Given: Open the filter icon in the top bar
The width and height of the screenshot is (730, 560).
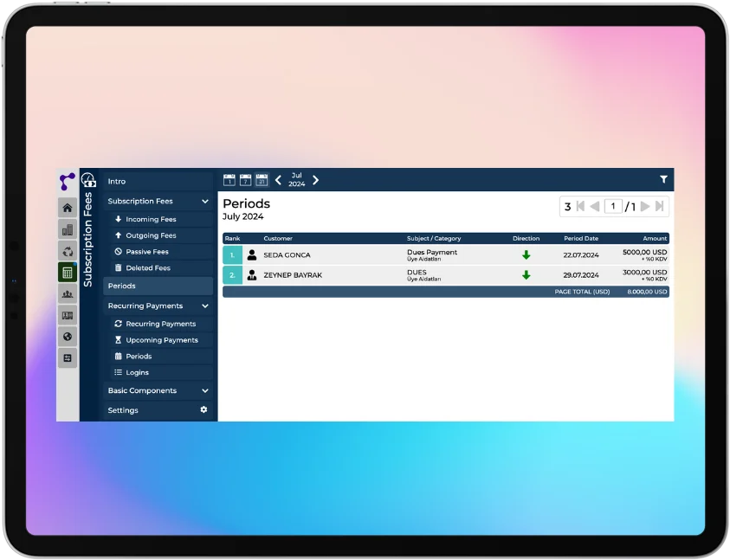Looking at the screenshot, I should [x=663, y=179].
